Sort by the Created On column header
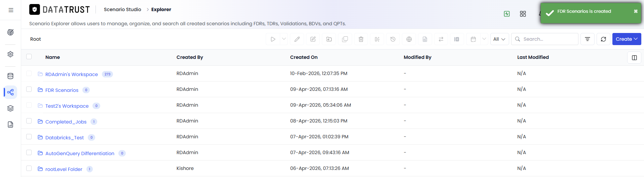Screen dimensions: 644x177 click(304, 57)
